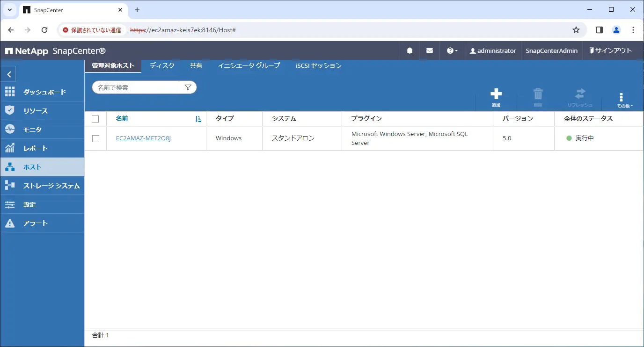644x347 pixels.
Task: Open リソース in the sidebar
Action: tap(42, 111)
